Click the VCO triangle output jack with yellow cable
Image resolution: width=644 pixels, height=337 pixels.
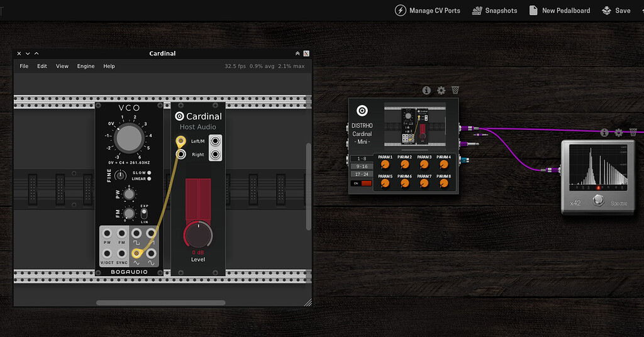click(136, 253)
